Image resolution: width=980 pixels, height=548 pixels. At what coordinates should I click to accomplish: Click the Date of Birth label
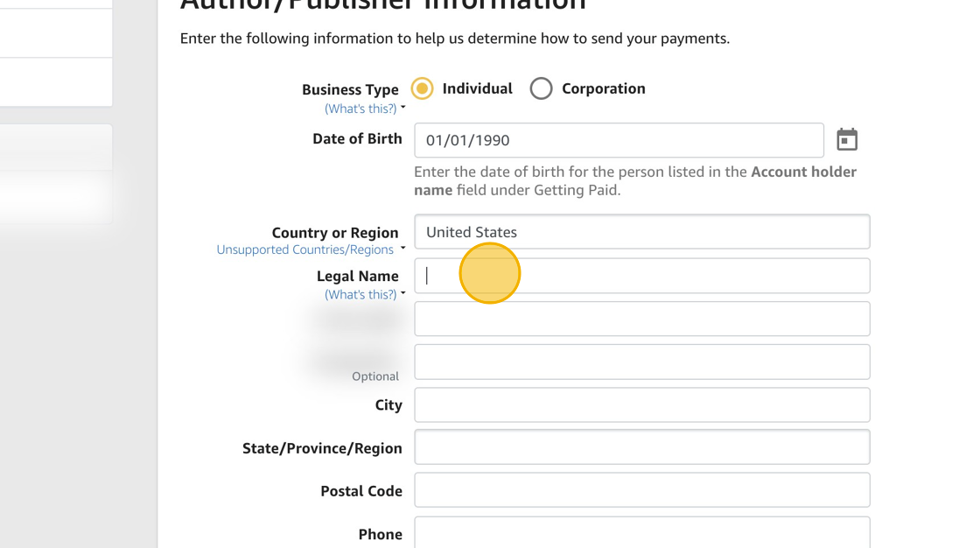pos(357,138)
